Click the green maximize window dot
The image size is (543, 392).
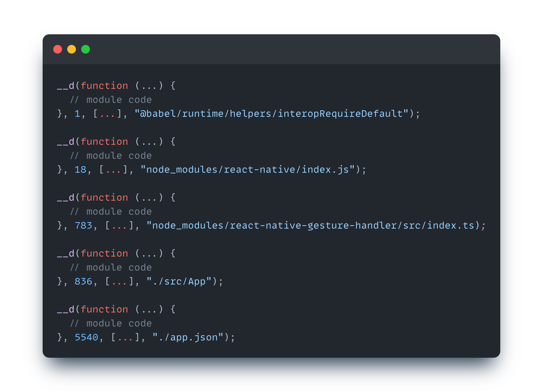coord(85,49)
